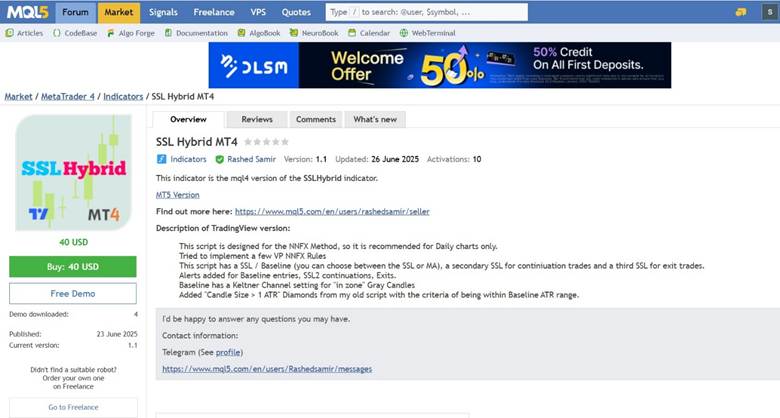This screenshot has height=418, width=780.
Task: Go to MetaTrader 4 breadcrumb
Action: coord(68,97)
